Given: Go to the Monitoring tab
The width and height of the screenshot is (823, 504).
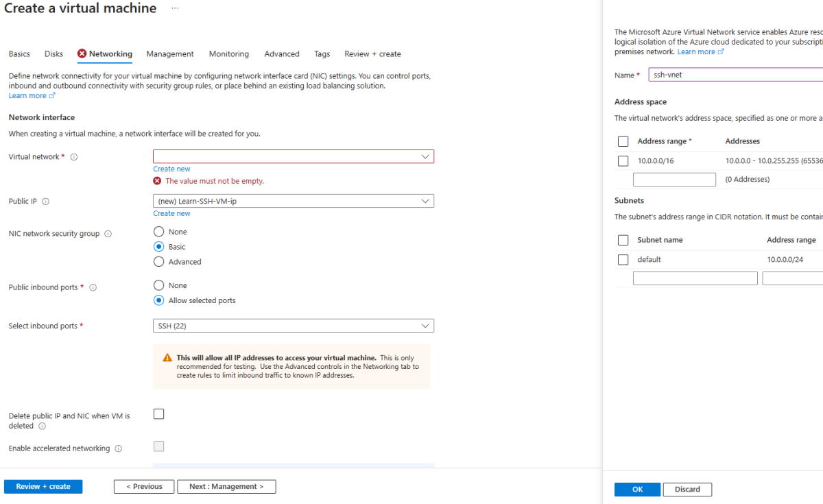Looking at the screenshot, I should tap(229, 53).
